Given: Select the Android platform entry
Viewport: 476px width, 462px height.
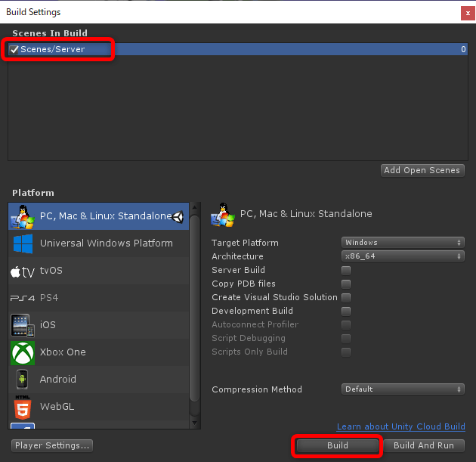Looking at the screenshot, I should (x=98, y=380).
